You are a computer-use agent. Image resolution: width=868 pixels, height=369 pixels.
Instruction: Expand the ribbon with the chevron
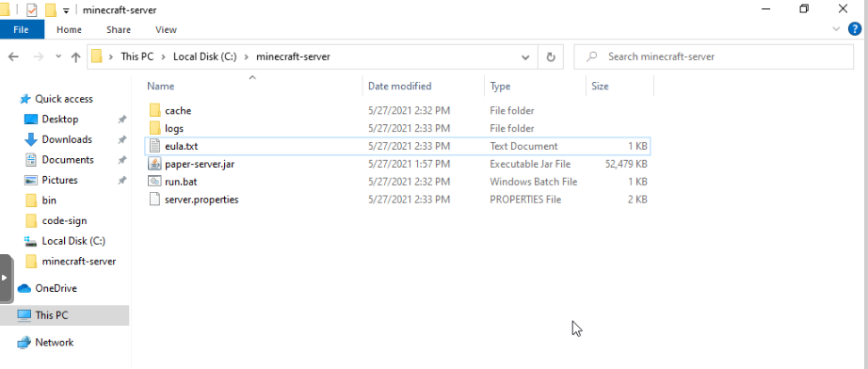point(836,29)
